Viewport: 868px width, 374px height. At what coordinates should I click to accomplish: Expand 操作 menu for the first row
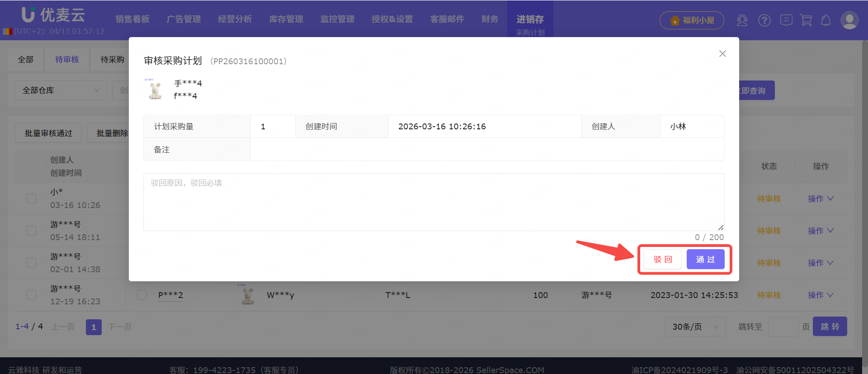pyautogui.click(x=820, y=199)
